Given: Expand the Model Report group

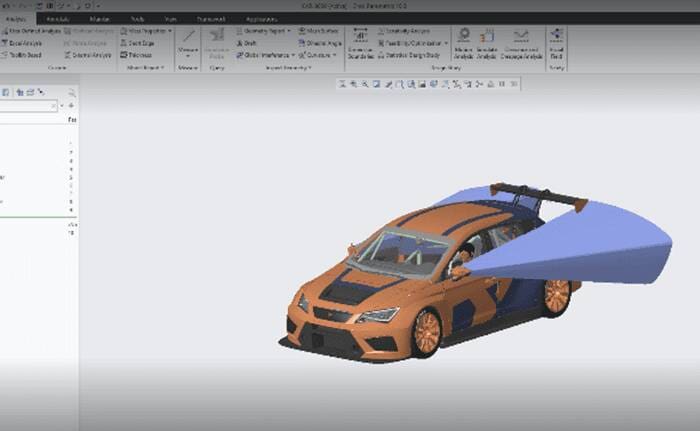Looking at the screenshot, I should coord(146,68).
